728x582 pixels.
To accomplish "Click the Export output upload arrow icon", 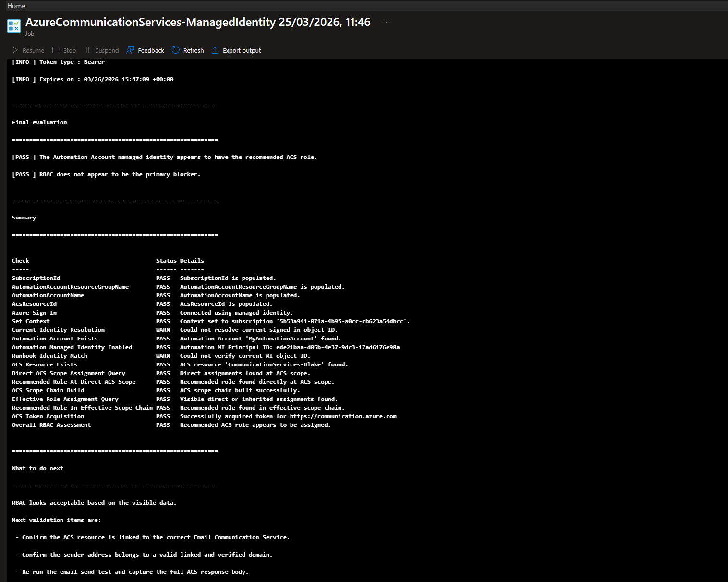I will [x=215, y=50].
